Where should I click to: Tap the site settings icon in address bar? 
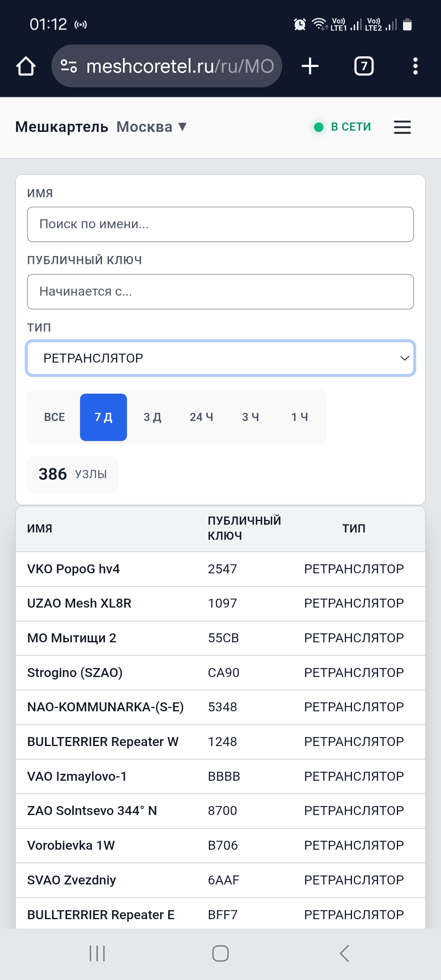69,66
